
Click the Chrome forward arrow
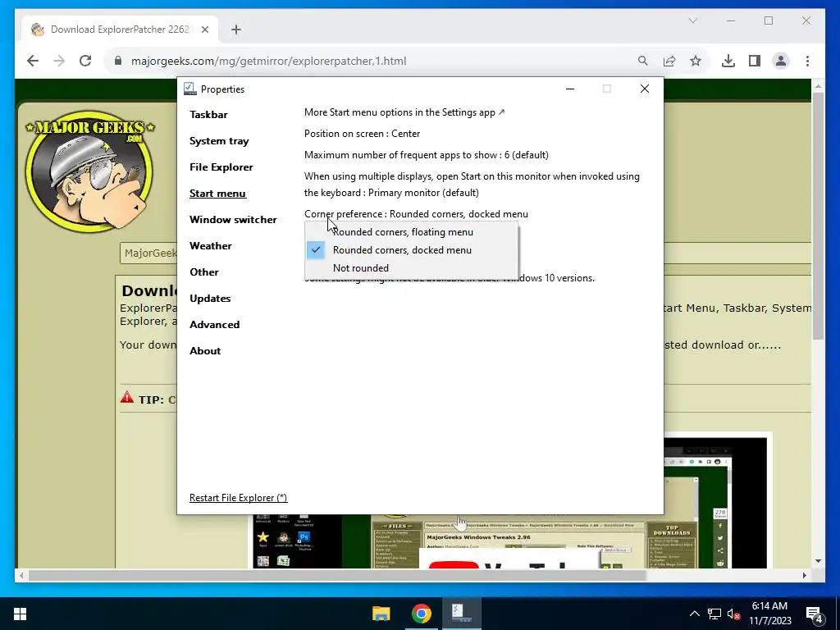coord(59,61)
